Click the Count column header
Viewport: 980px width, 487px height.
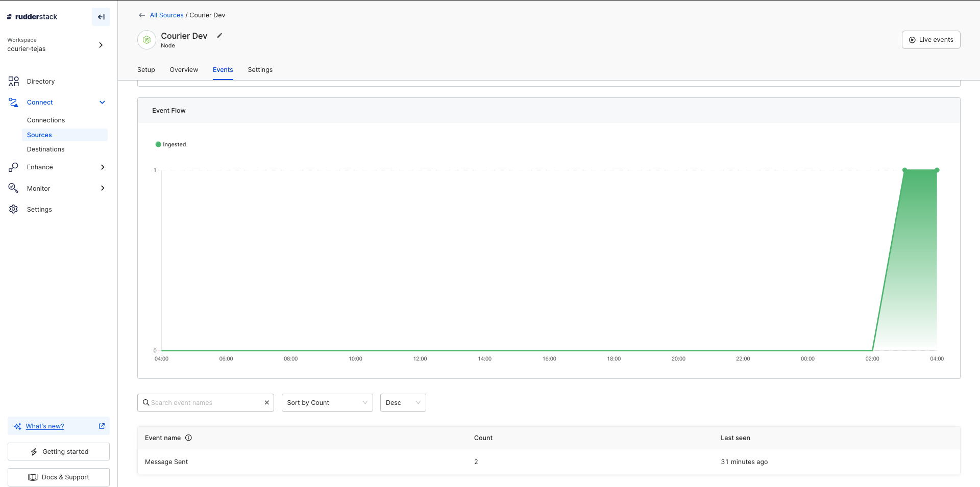pyautogui.click(x=483, y=438)
